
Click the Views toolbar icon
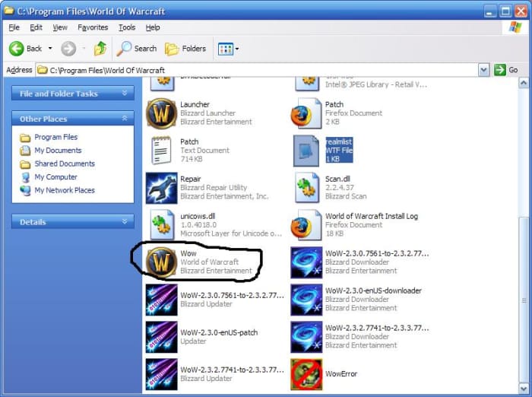click(225, 49)
